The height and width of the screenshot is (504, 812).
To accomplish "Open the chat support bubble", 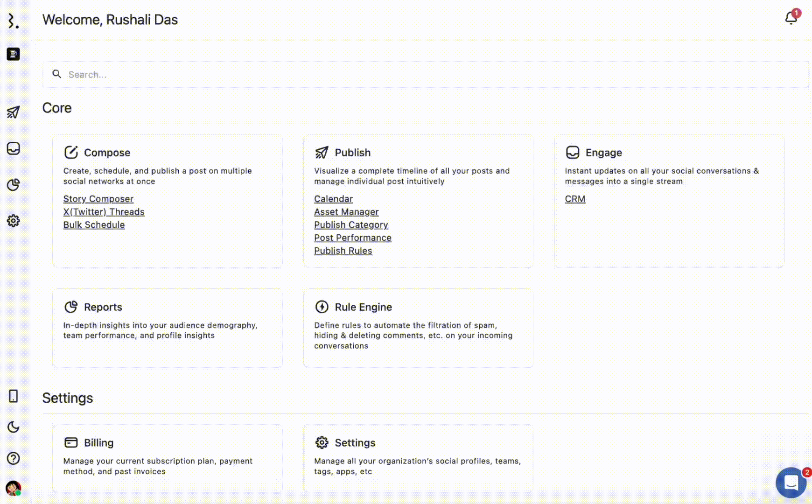I will 791,483.
